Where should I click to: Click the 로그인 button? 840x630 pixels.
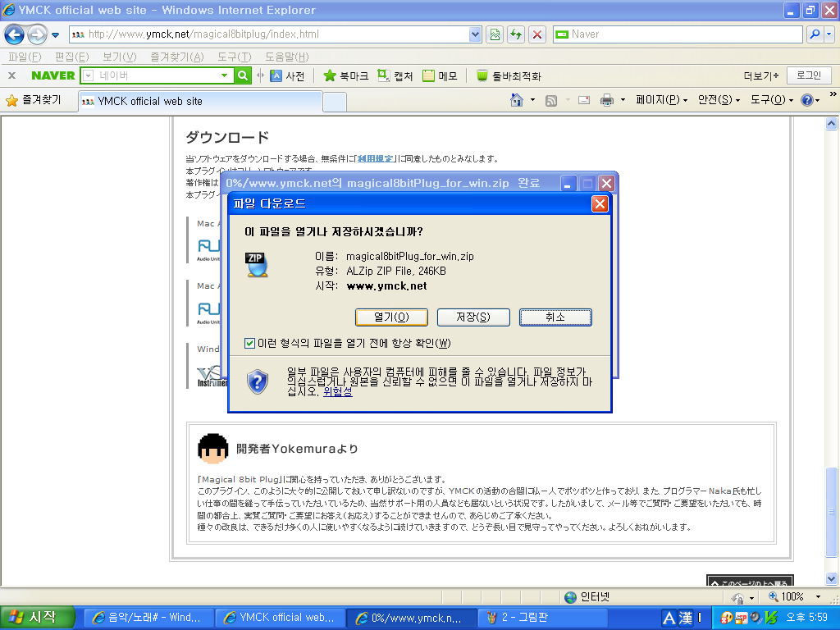click(x=809, y=75)
